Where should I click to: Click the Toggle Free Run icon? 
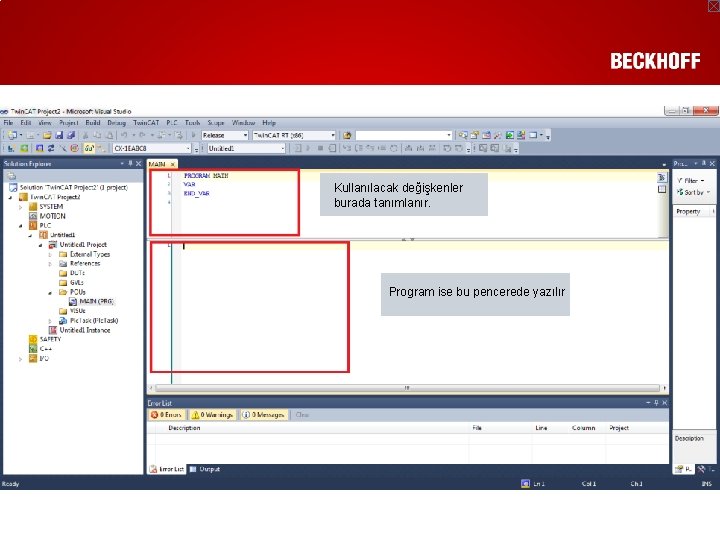tap(74, 148)
